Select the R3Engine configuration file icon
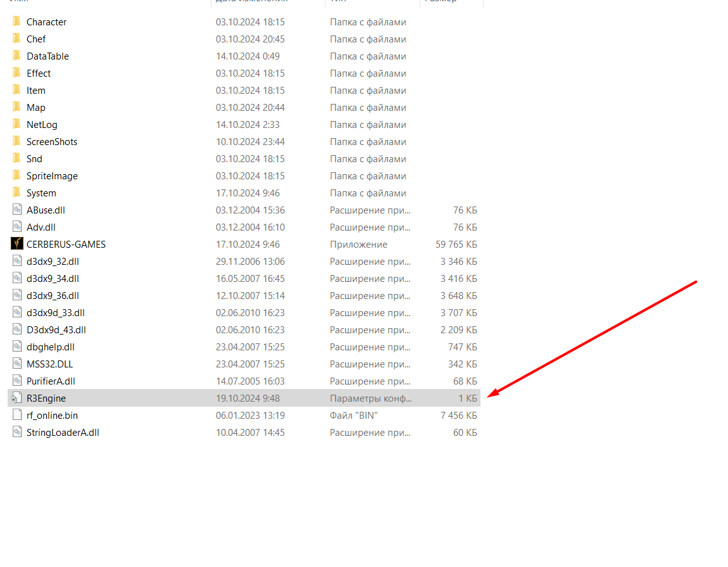The width and height of the screenshot is (728, 567). click(17, 398)
